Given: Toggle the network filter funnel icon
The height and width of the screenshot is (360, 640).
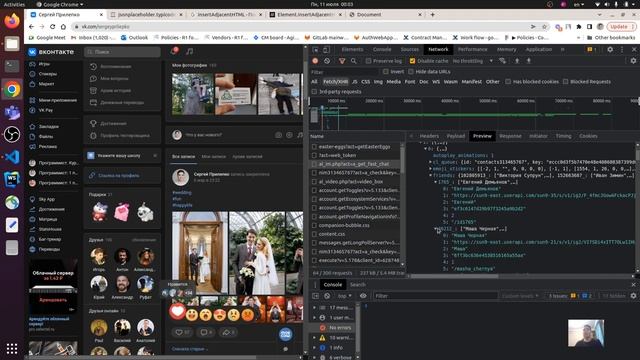Looking at the screenshot, I should [342, 61].
